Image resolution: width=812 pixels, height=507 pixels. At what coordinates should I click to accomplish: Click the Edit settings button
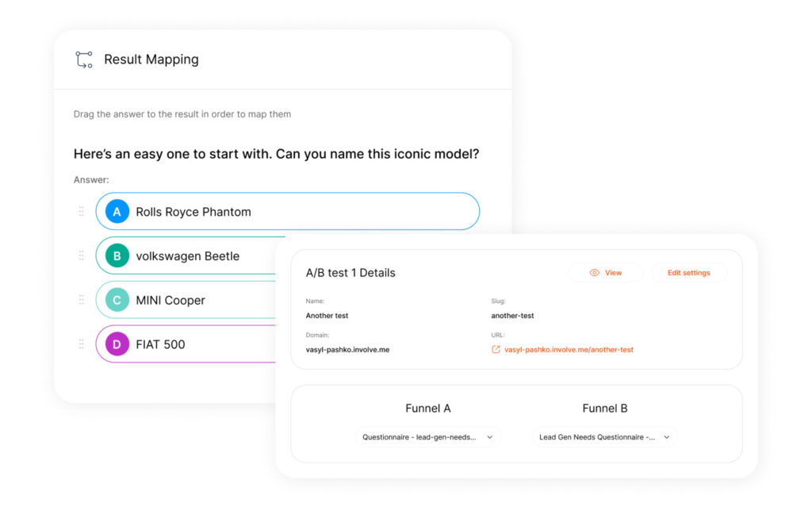[688, 272]
